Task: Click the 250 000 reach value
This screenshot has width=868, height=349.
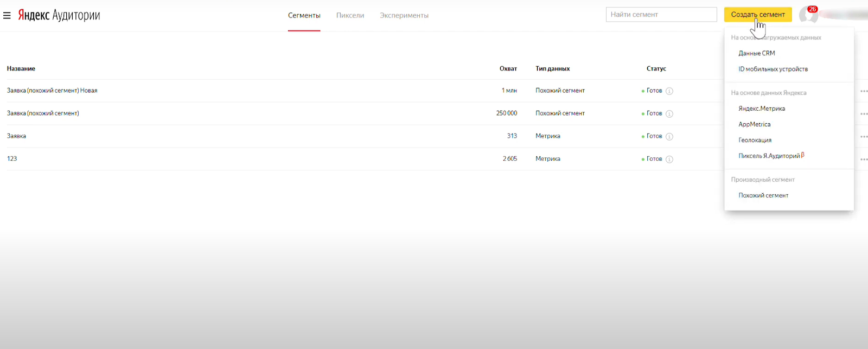Action: [x=507, y=113]
